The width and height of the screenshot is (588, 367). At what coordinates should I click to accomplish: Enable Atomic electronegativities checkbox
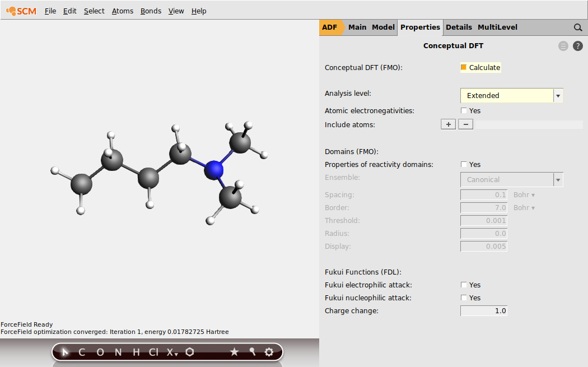pos(464,111)
